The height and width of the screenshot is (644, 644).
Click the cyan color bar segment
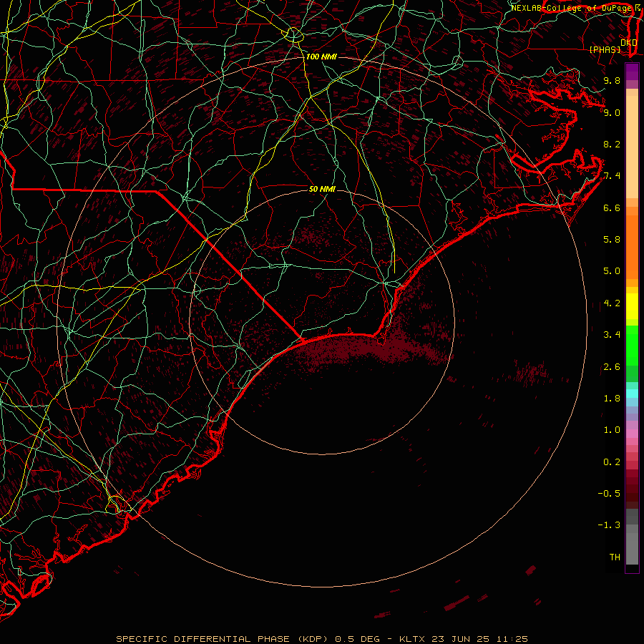(632, 394)
